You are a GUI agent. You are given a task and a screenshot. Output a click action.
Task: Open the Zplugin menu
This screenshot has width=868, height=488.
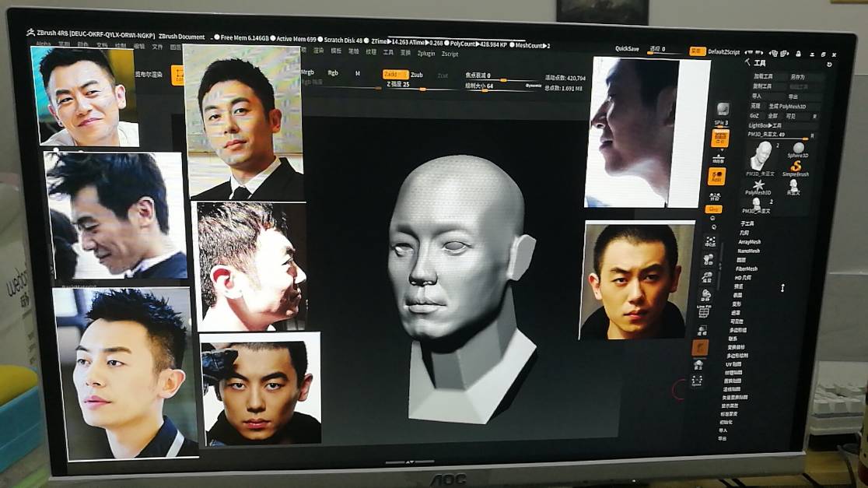pyautogui.click(x=425, y=53)
